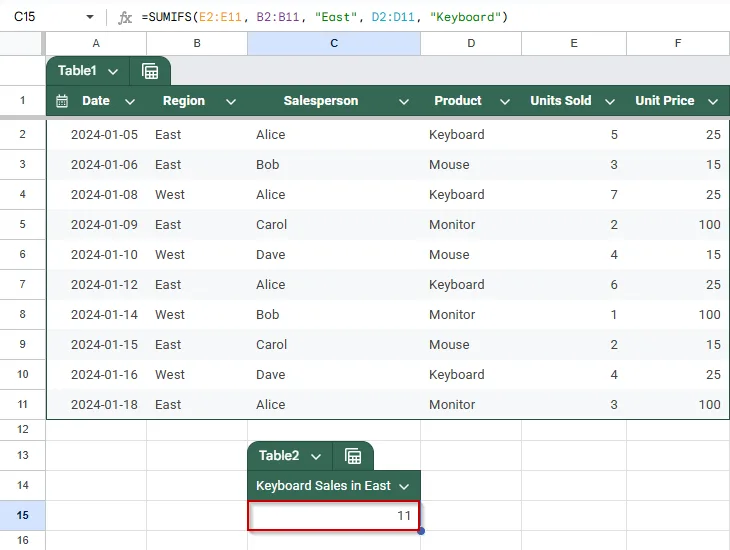Click Salesperson cell Carol in row 5
Image resolution: width=730 pixels, height=550 pixels.
[334, 225]
